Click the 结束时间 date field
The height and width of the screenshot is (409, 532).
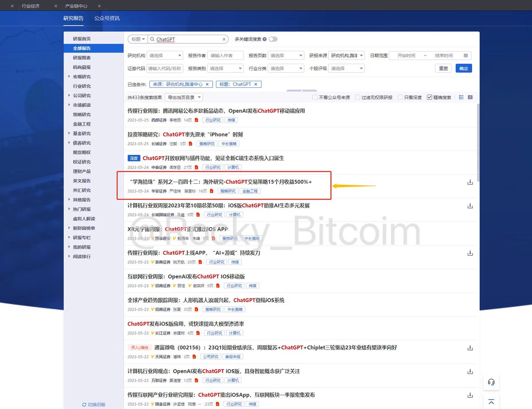pos(444,56)
